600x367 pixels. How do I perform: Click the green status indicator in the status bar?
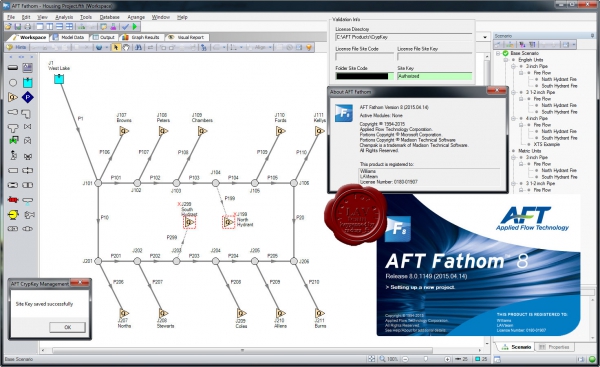tap(592, 359)
